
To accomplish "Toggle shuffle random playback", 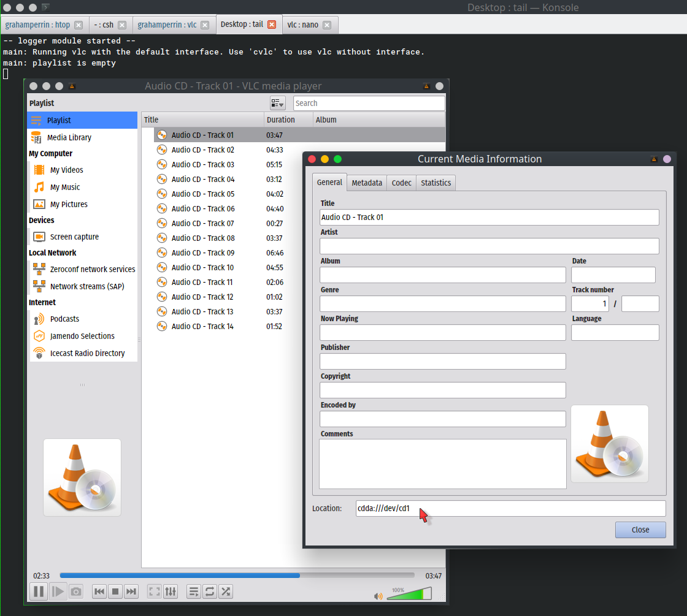I will pos(226,591).
